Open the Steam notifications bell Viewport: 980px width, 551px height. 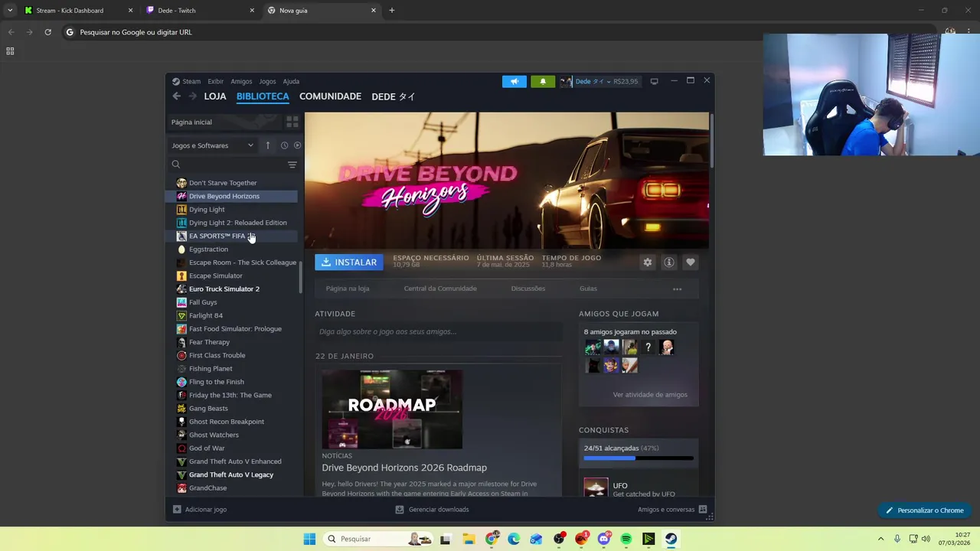543,81
